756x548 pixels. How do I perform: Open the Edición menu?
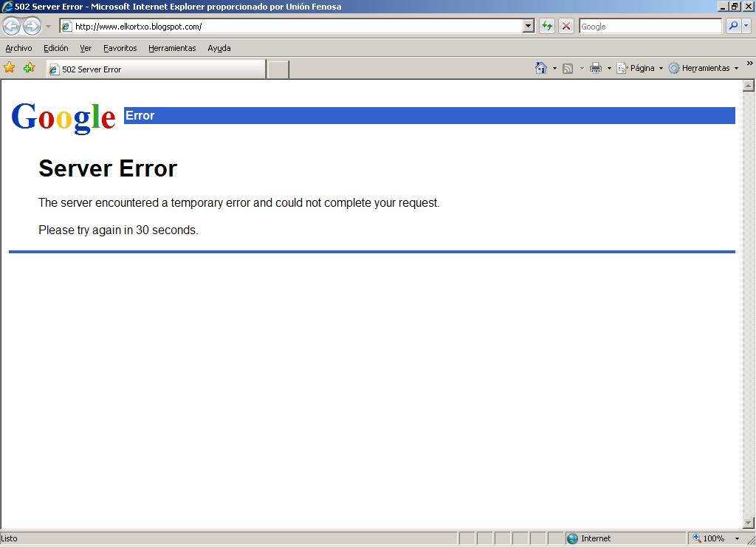(56, 48)
